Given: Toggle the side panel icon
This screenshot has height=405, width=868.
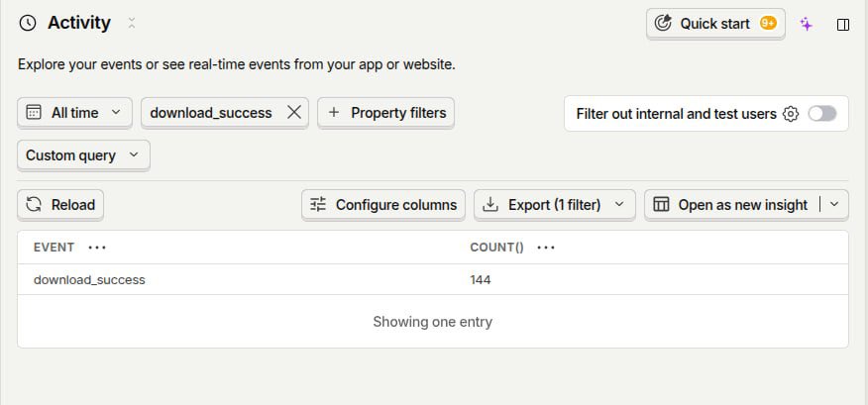Looking at the screenshot, I should 843,25.
